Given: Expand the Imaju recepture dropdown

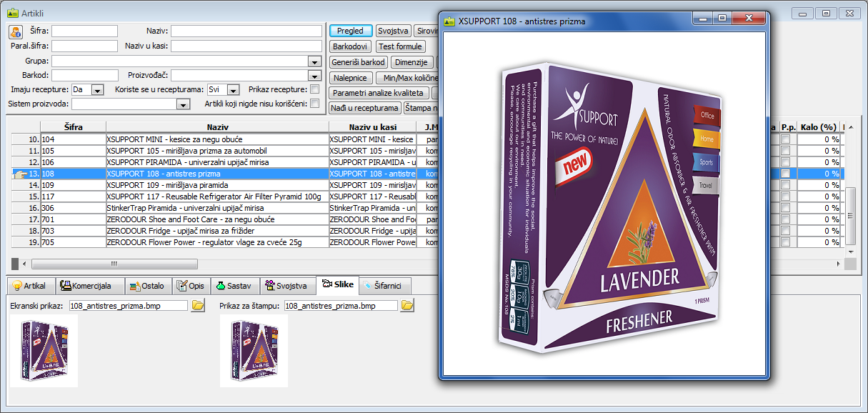Looking at the screenshot, I should click(98, 90).
